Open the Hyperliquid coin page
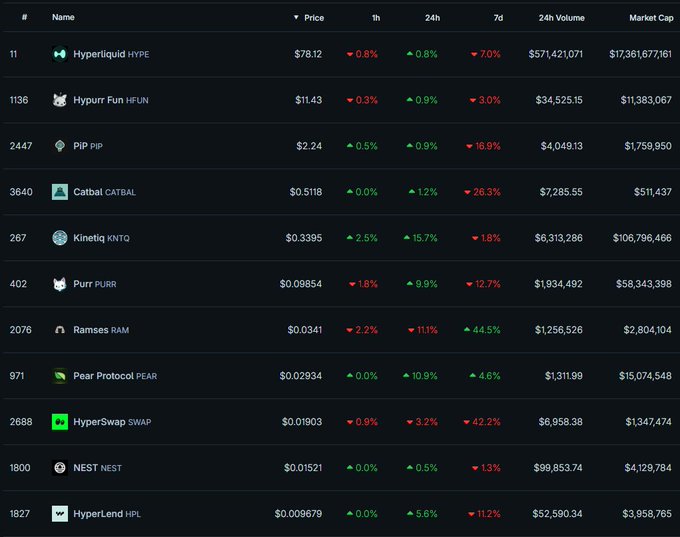The height and width of the screenshot is (537, 680). [111, 54]
